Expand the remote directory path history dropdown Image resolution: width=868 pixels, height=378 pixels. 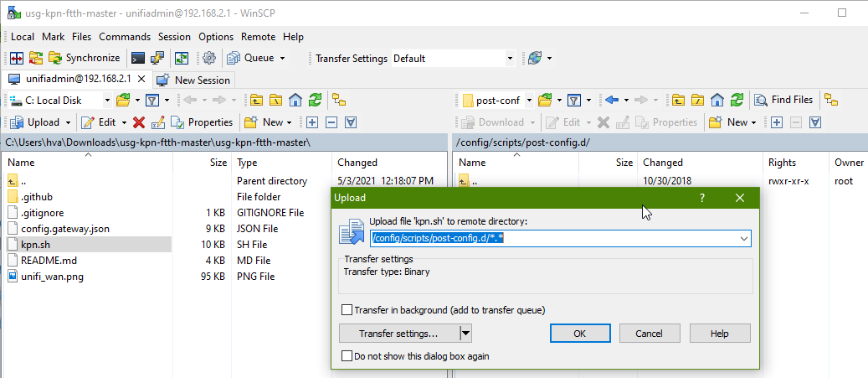(745, 238)
